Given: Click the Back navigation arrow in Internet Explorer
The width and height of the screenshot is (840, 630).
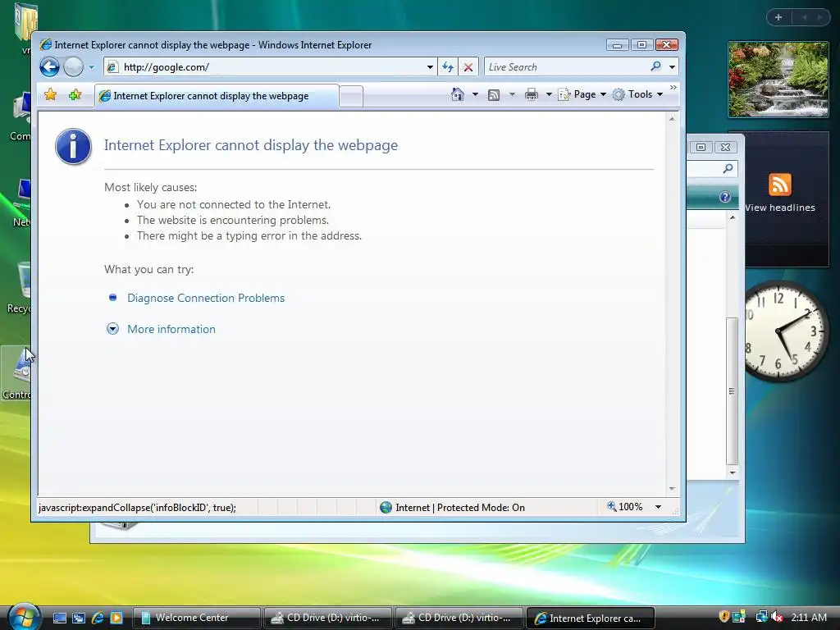Looking at the screenshot, I should [x=50, y=67].
